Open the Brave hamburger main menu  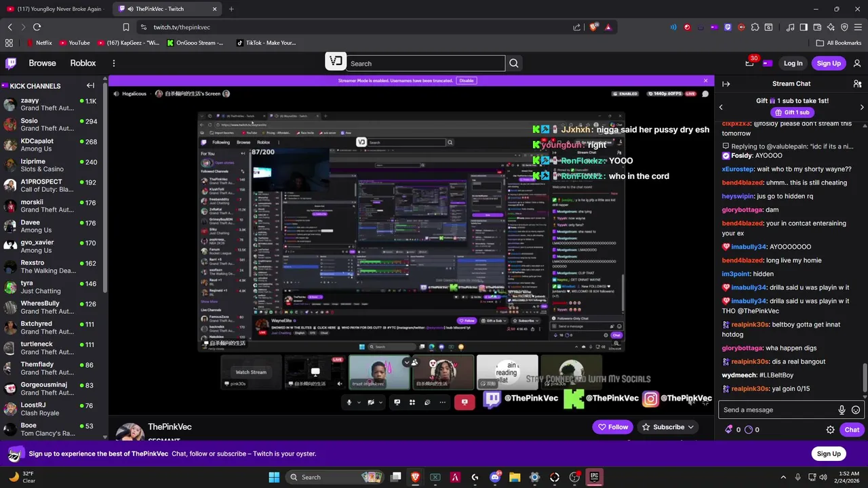click(858, 27)
